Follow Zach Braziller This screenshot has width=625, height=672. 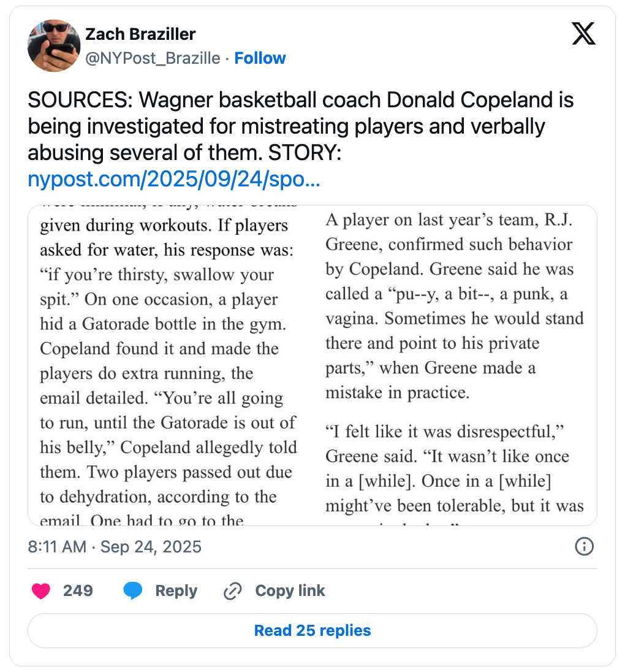(260, 58)
